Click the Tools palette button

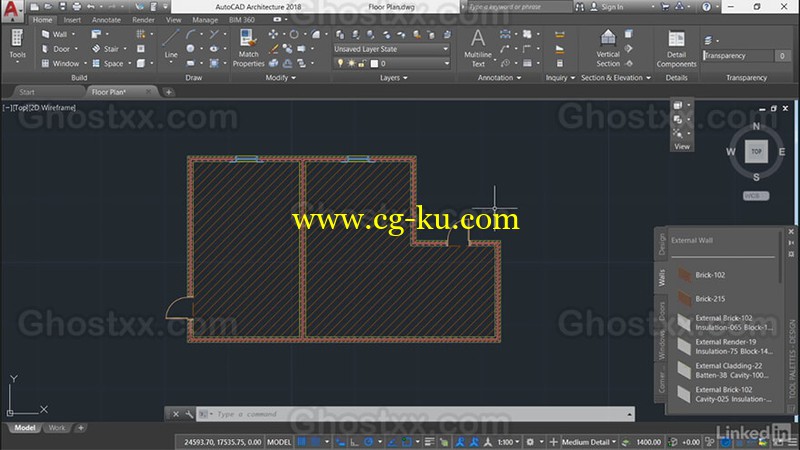pos(17,45)
